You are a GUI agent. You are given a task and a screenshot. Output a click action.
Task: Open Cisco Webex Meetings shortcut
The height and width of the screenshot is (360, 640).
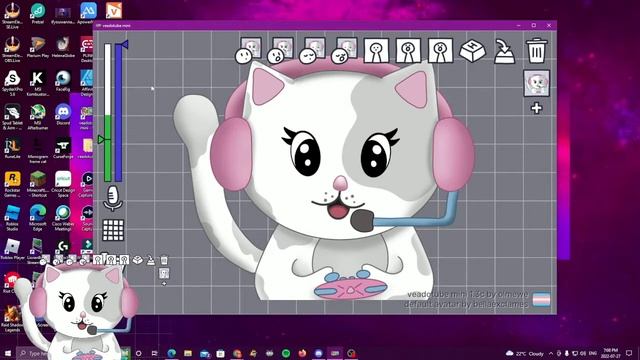tap(62, 218)
